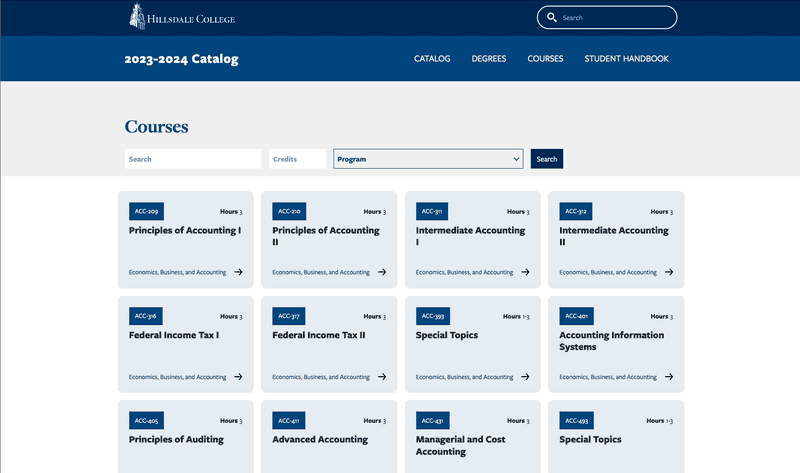Click Economics, Business, and Accounting under ACC-317

pyautogui.click(x=320, y=377)
